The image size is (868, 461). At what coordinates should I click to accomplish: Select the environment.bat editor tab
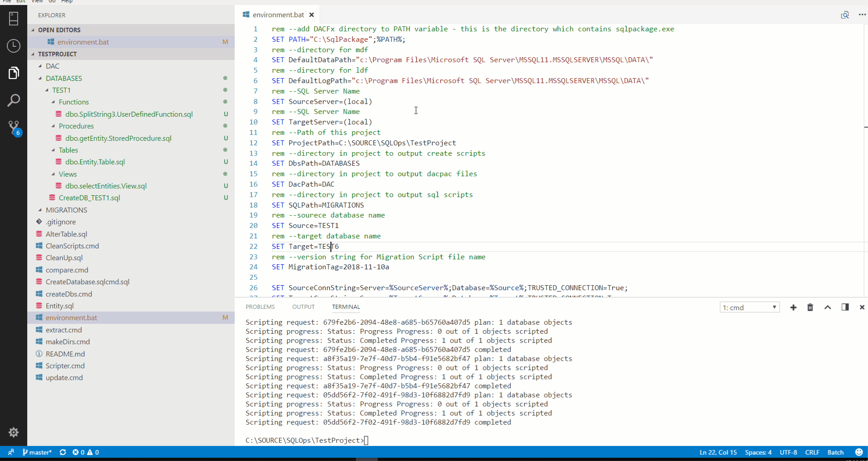click(x=278, y=15)
